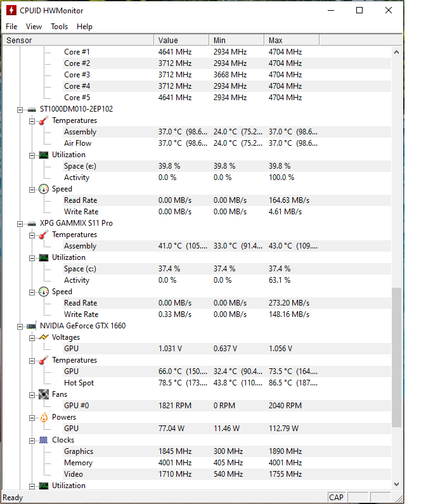This screenshot has width=426, height=504.
Task: Click the thermometer icon for NVIDIA Temperatures
Action: (44, 360)
